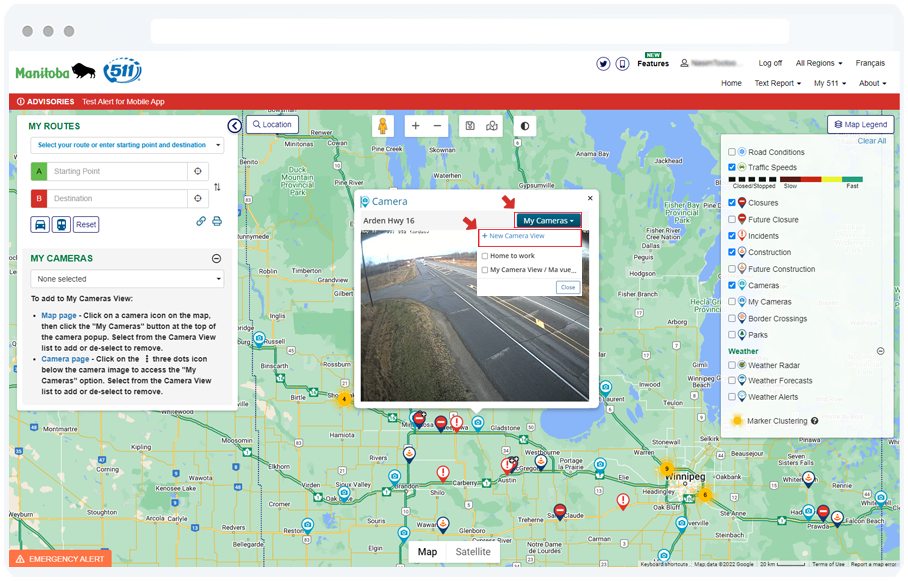Viewport: 908px width, 581px height.
Task: Toggle Incidents checkbox
Action: [x=732, y=236]
